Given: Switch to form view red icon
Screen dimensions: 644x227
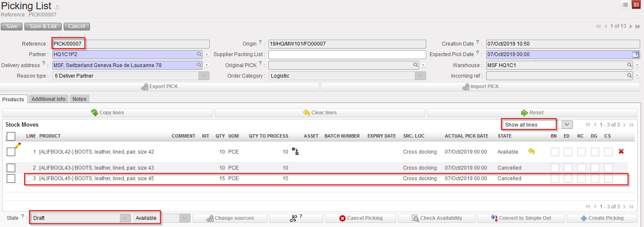Looking at the screenshot, I should (636, 5).
